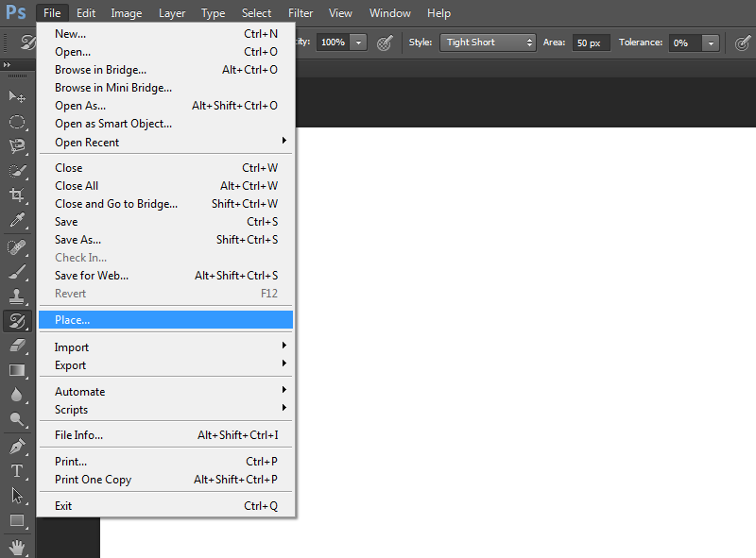The height and width of the screenshot is (558, 756).
Task: Choose Browse in Bridge...
Action: (166, 69)
